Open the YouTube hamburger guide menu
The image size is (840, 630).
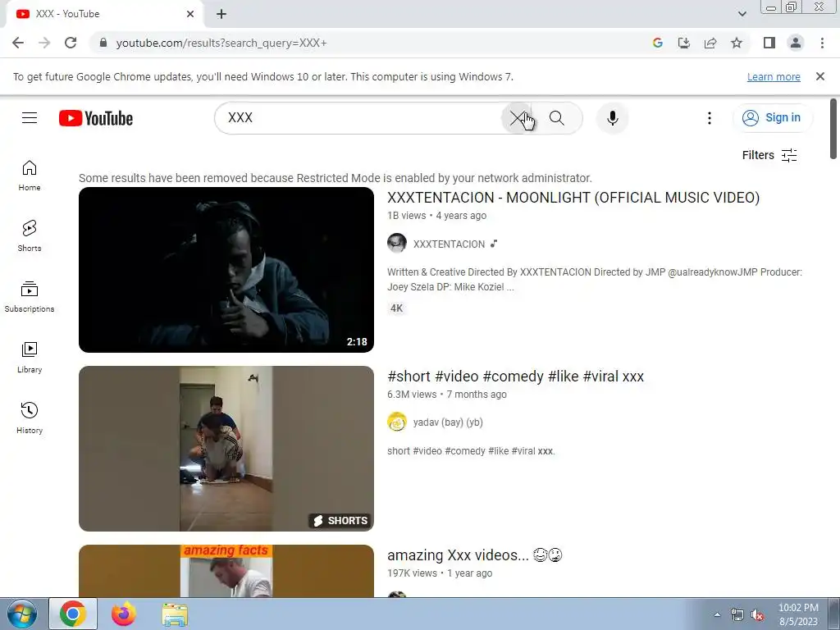tap(30, 118)
